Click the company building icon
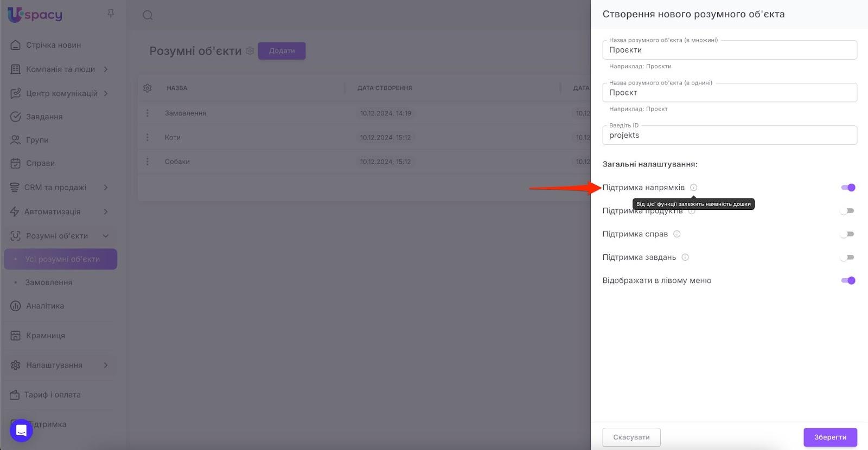This screenshot has height=450, width=868. (16, 69)
